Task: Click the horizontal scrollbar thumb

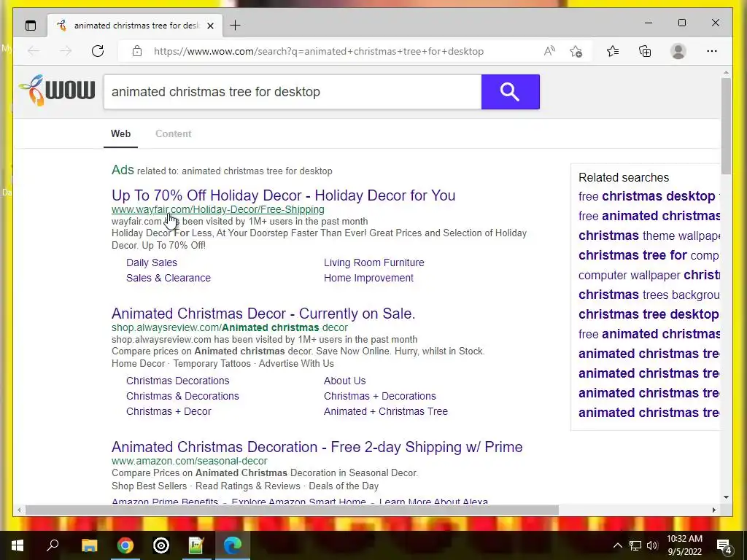Action: tap(292, 510)
